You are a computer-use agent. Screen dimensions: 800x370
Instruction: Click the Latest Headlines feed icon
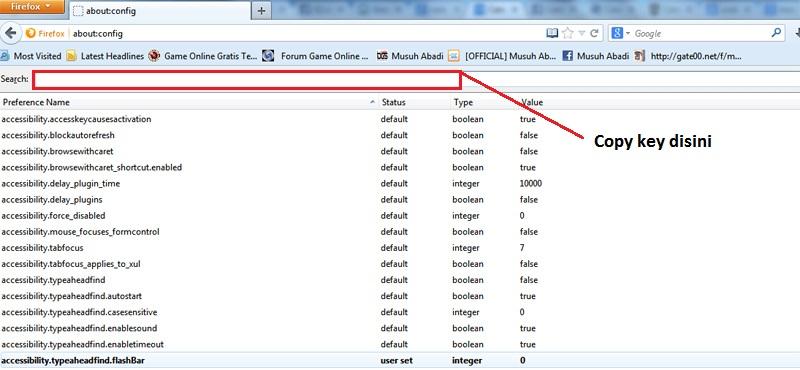pos(71,56)
